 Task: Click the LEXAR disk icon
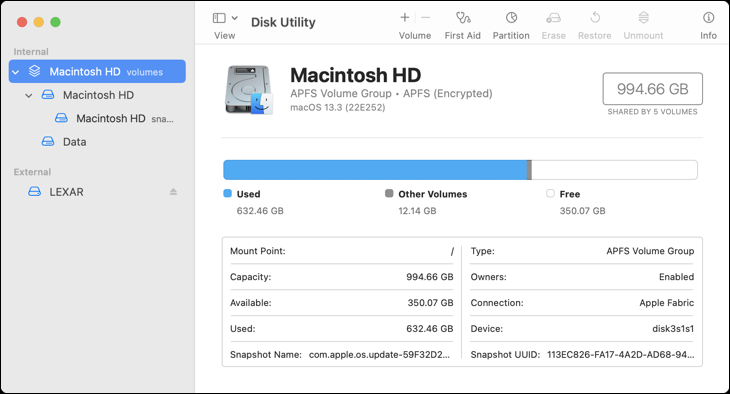34,191
